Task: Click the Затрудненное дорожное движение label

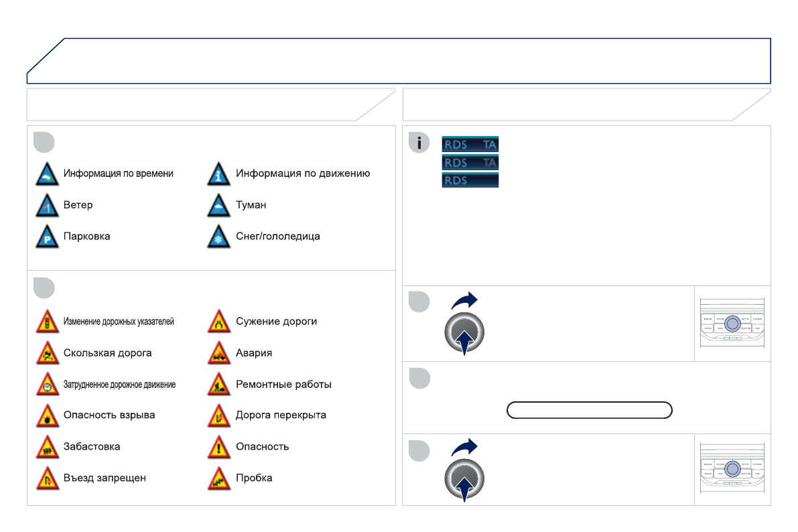Action: tap(119, 385)
